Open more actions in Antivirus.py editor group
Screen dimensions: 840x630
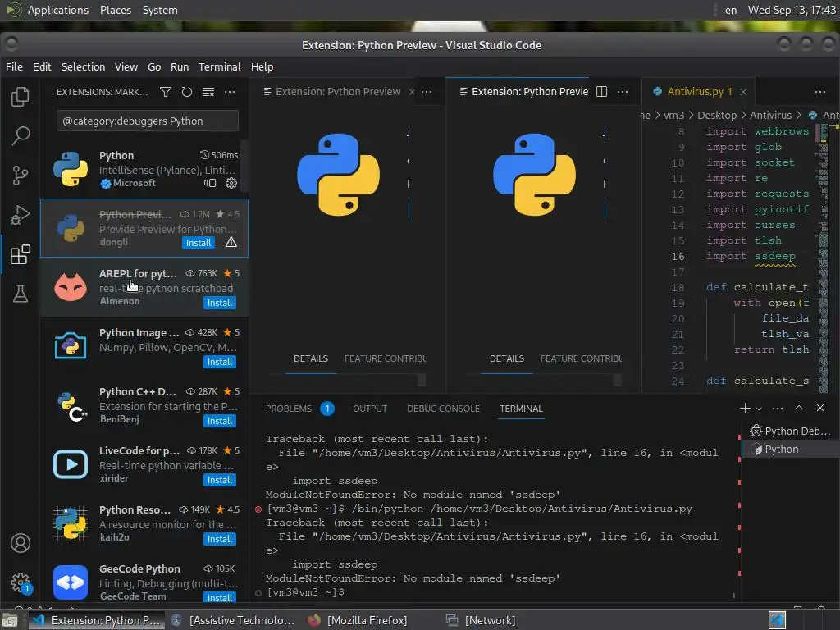(820, 92)
